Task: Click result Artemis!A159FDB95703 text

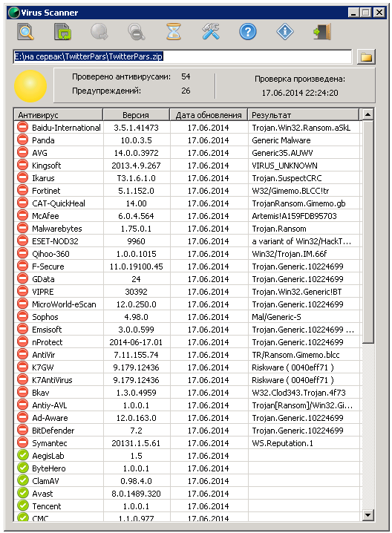Action: point(294,216)
